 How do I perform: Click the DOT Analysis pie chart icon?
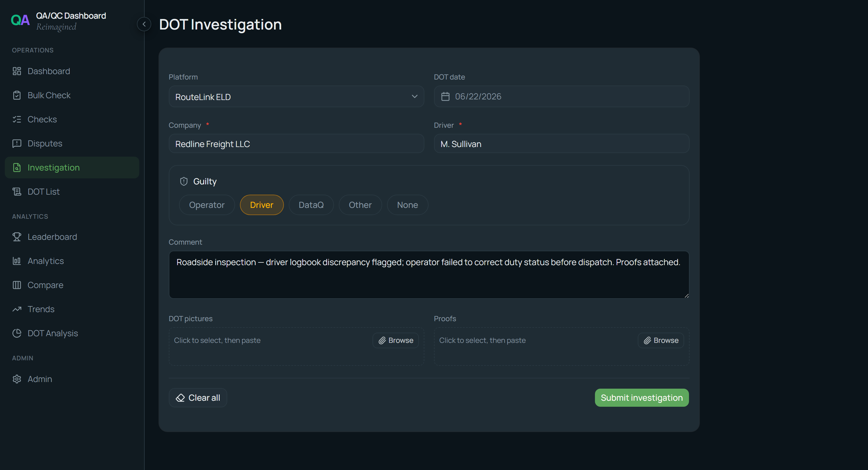[x=17, y=333]
